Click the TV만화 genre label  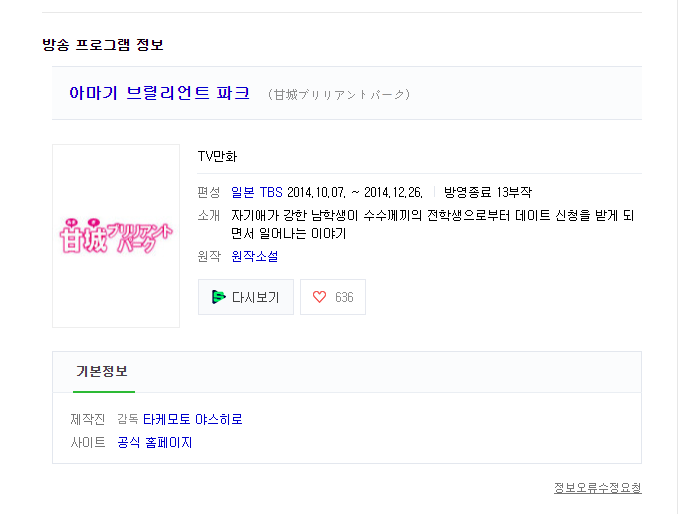point(217,156)
